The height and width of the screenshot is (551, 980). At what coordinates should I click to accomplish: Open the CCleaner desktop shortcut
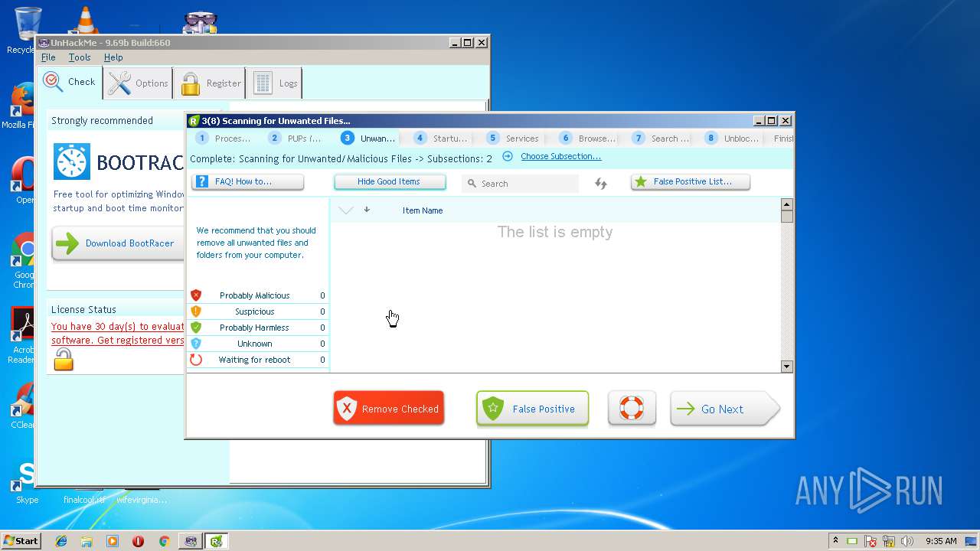(x=23, y=406)
